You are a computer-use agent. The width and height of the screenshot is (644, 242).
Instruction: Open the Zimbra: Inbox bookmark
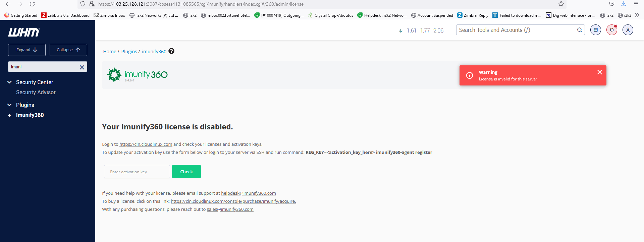(109, 15)
